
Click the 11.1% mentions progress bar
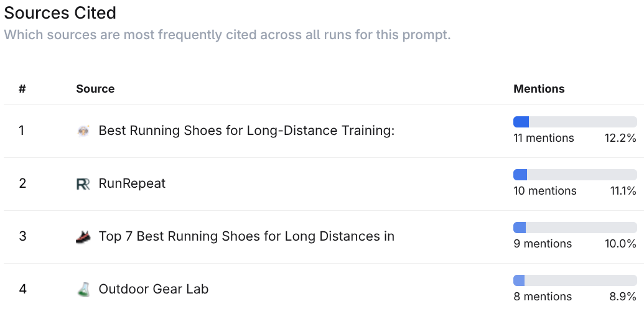575,175
